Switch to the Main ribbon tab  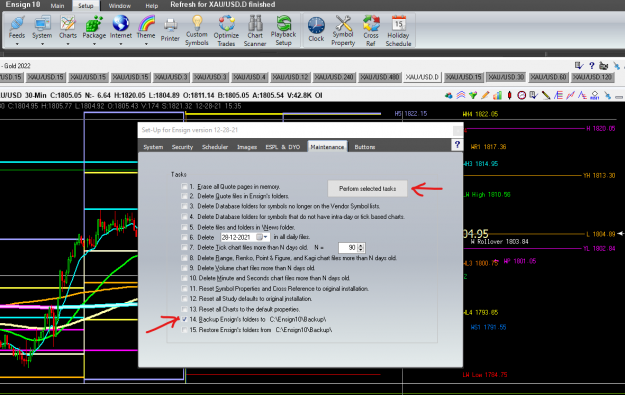tap(57, 6)
